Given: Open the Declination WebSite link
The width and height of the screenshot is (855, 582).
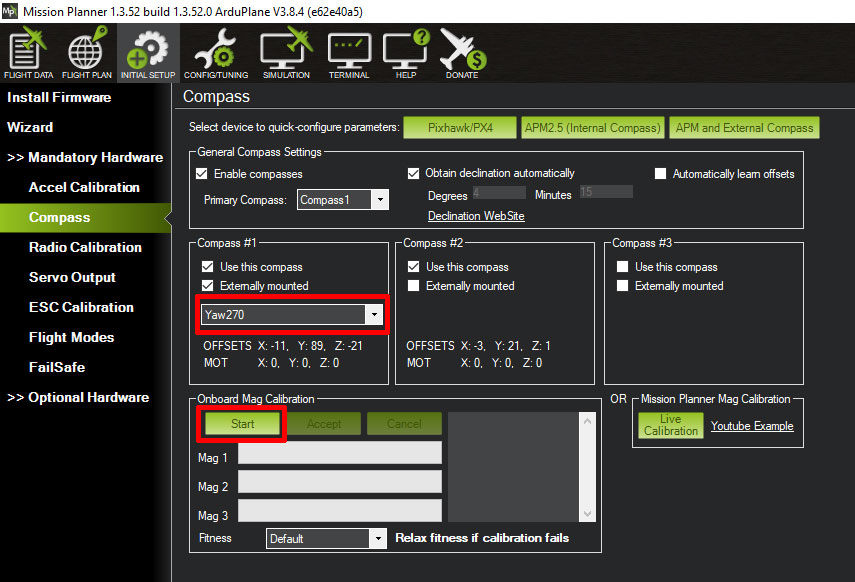Looking at the screenshot, I should pos(476,216).
